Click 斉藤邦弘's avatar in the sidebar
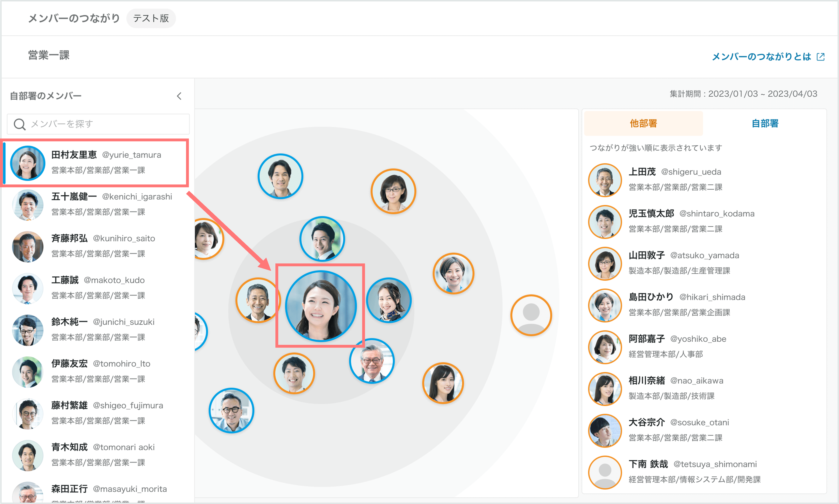Image resolution: width=839 pixels, height=504 pixels. (x=28, y=247)
